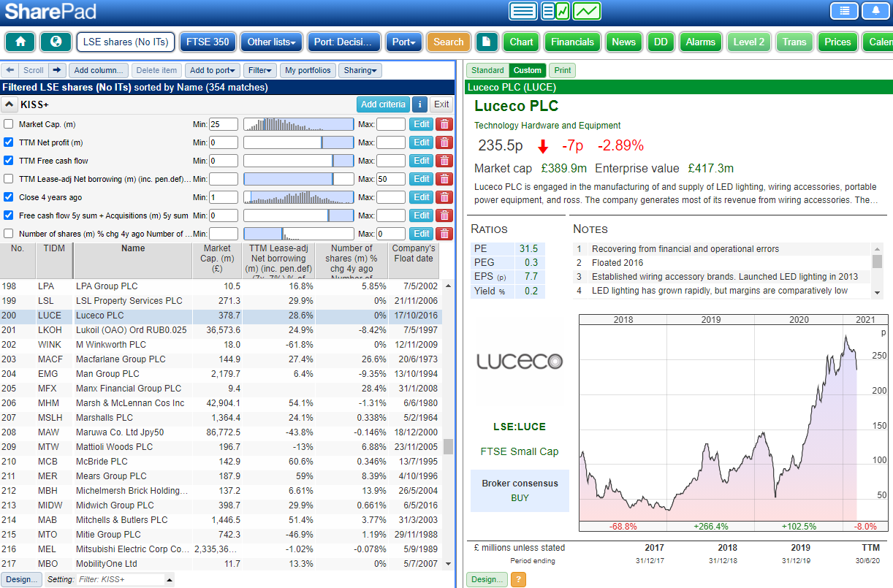This screenshot has height=588, width=893.
Task: Click the Design button below the share list
Action: [x=21, y=579]
